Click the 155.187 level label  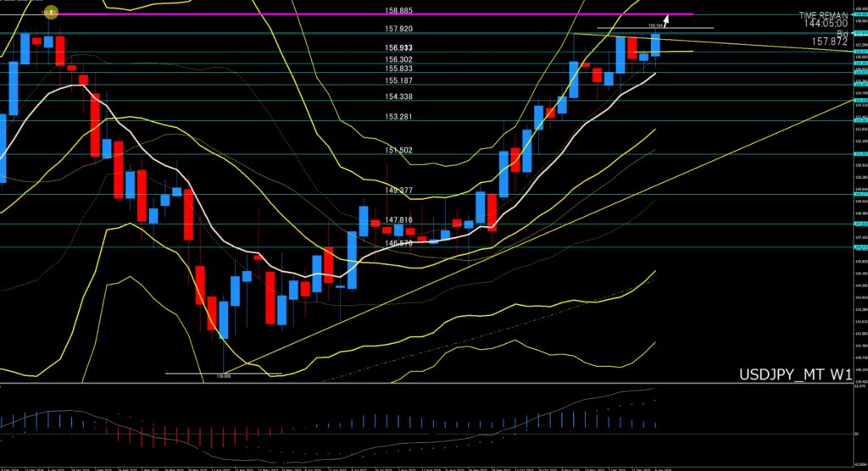[398, 80]
